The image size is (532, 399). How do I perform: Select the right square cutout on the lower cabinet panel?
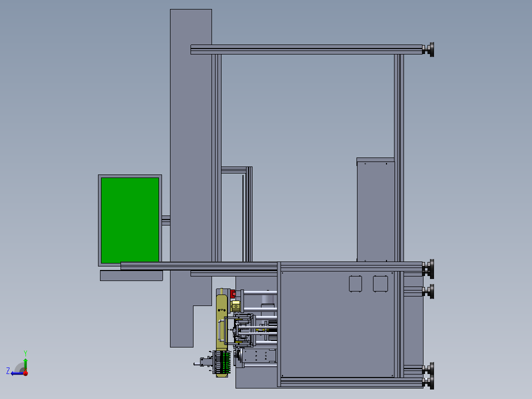(x=380, y=283)
